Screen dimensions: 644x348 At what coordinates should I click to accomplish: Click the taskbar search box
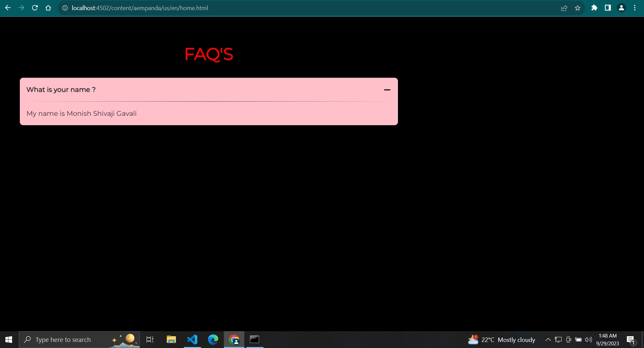[79, 340]
